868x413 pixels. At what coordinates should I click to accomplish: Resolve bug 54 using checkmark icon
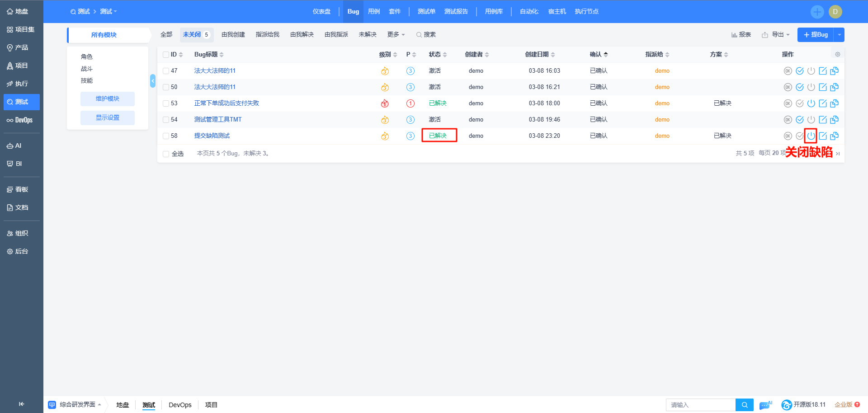(x=800, y=120)
